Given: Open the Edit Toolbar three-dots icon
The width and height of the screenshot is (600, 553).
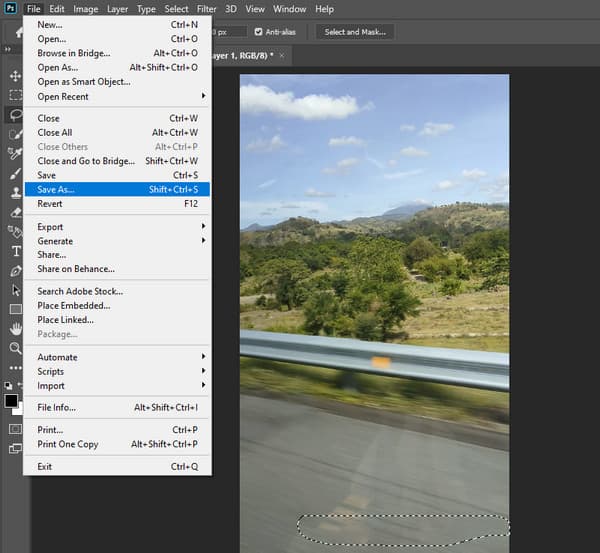Looking at the screenshot, I should tap(15, 368).
